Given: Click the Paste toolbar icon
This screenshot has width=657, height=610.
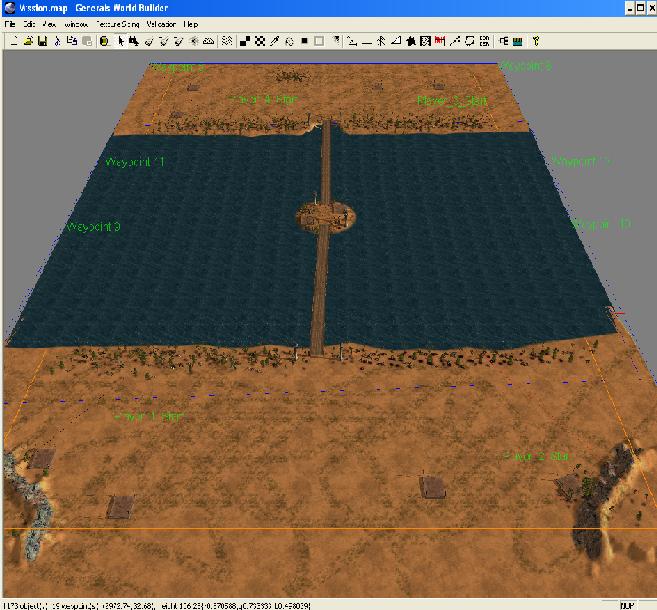Looking at the screenshot, I should point(86,41).
